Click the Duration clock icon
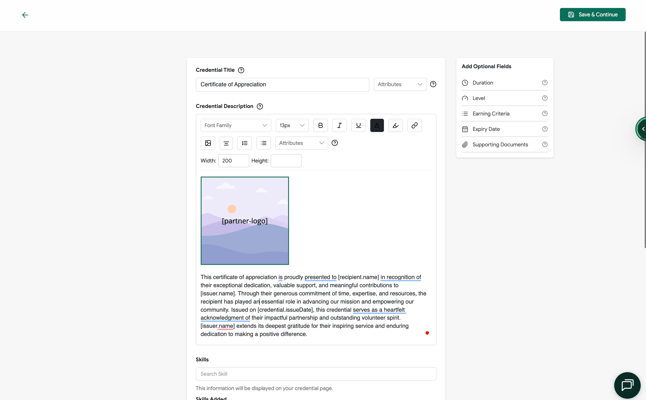Viewport: 646px width, 400px height. (x=465, y=83)
